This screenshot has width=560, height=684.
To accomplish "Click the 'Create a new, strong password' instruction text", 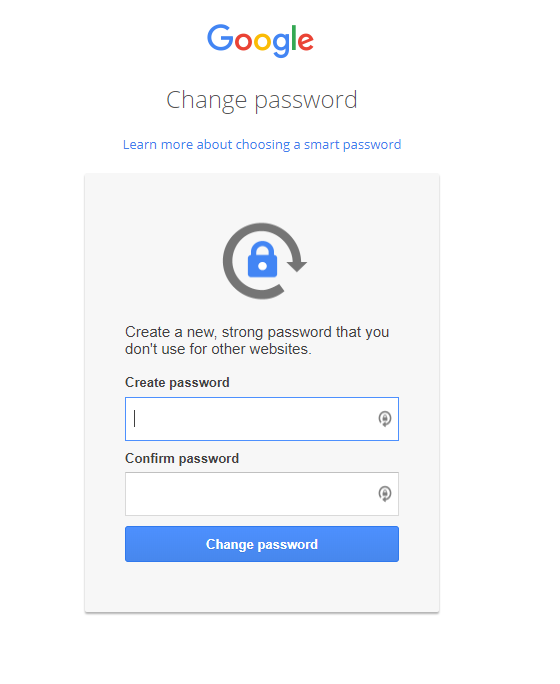I will (x=257, y=340).
